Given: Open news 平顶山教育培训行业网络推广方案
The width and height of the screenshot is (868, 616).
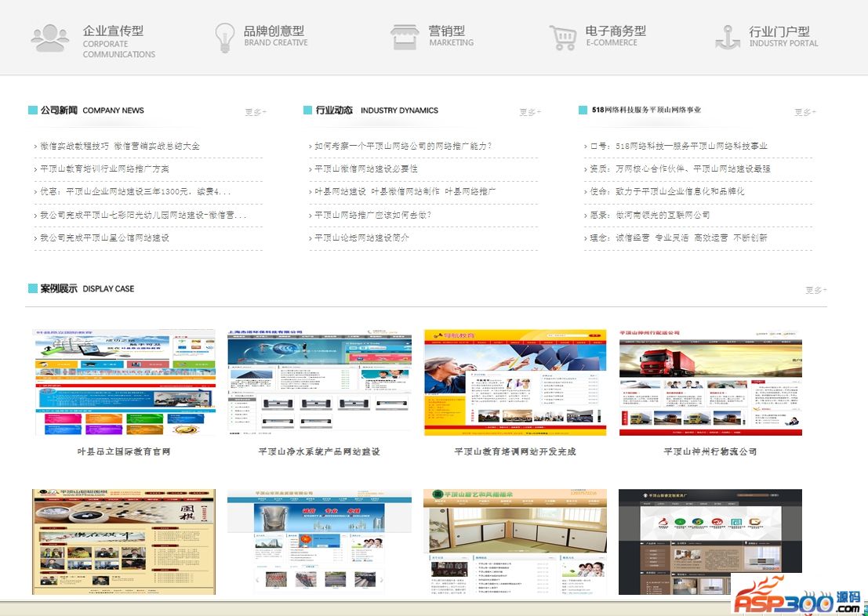Looking at the screenshot, I should pyautogui.click(x=104, y=168).
